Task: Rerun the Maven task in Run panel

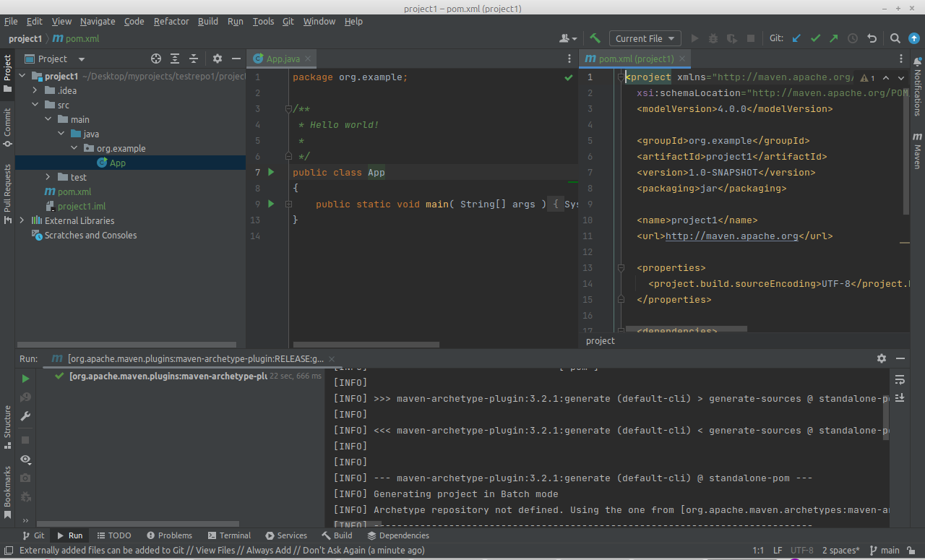Action: 25,378
